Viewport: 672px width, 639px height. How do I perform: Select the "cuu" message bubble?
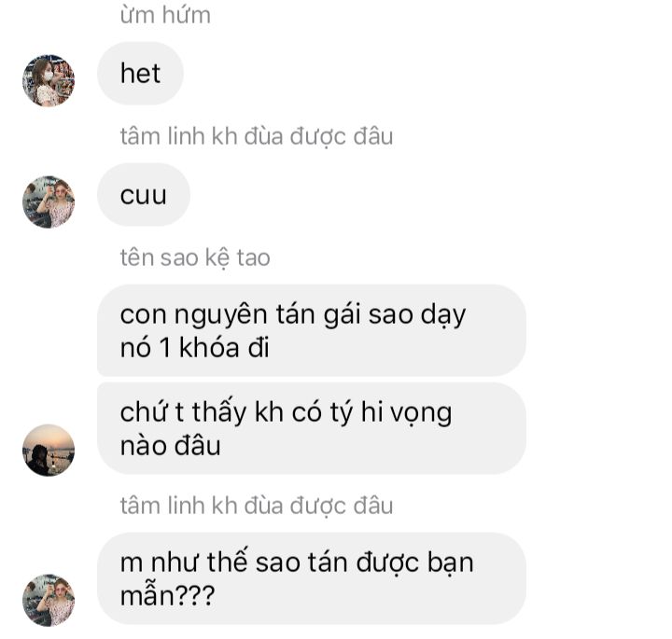tap(144, 195)
